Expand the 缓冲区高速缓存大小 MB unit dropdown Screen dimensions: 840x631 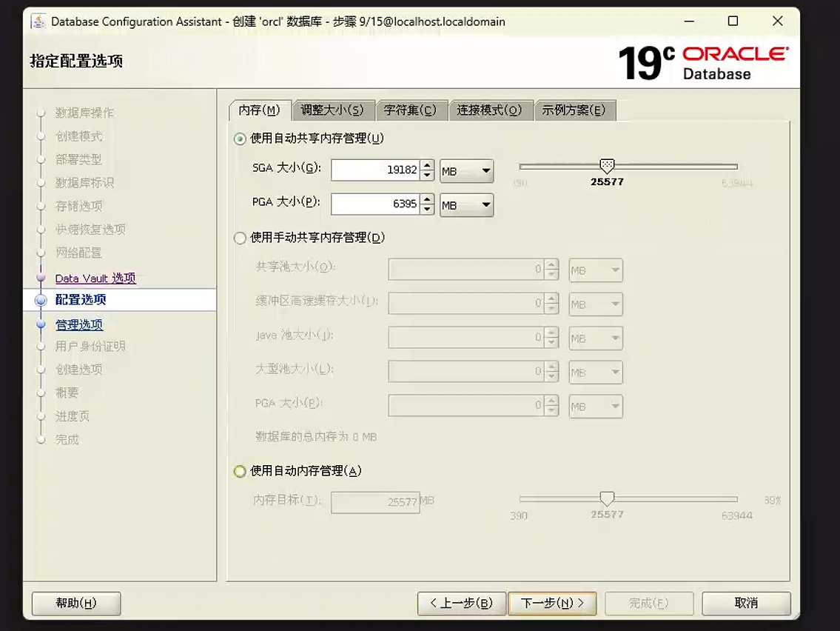[596, 304]
